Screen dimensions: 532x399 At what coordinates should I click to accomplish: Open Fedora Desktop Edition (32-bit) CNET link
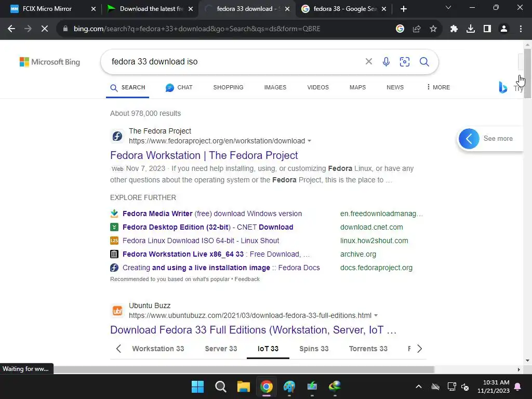click(208, 228)
